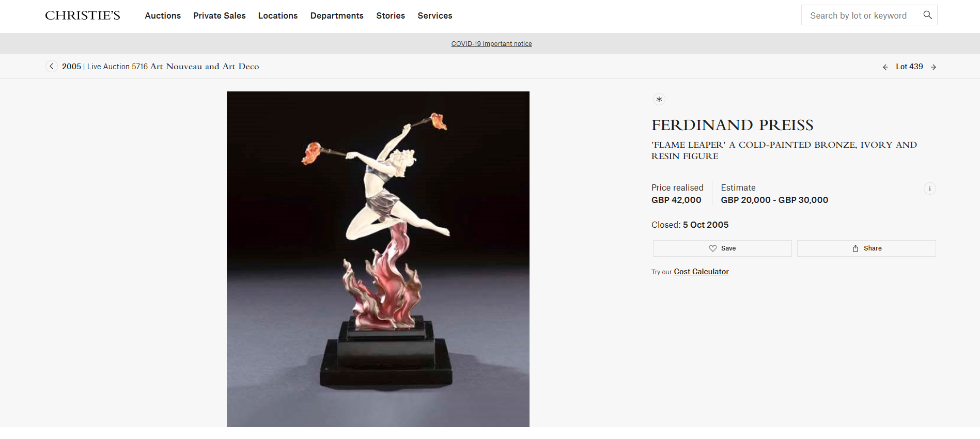Open the Private Sales menu

tap(220, 15)
